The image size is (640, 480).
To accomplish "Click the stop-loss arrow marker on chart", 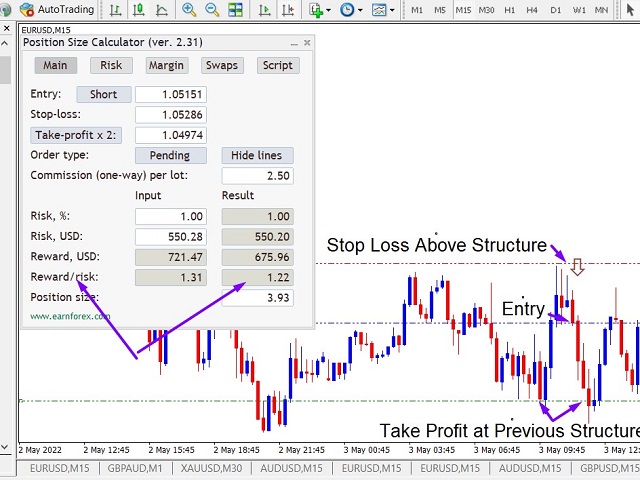I will tap(577, 267).
